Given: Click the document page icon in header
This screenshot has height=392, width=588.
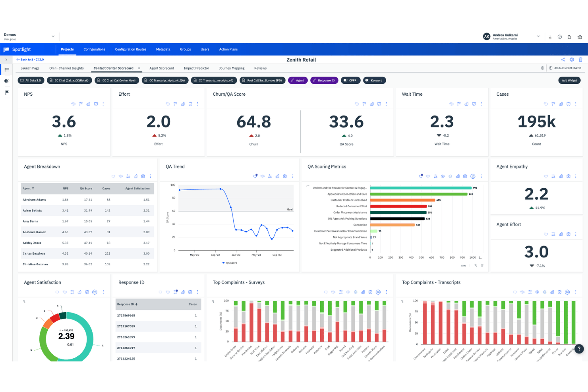Looking at the screenshot, I should (x=569, y=37).
